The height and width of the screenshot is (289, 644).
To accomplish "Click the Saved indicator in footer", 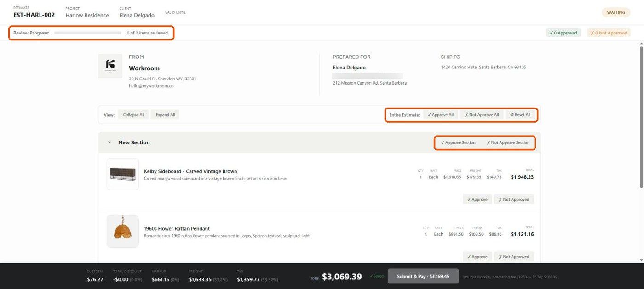I will coord(377,276).
